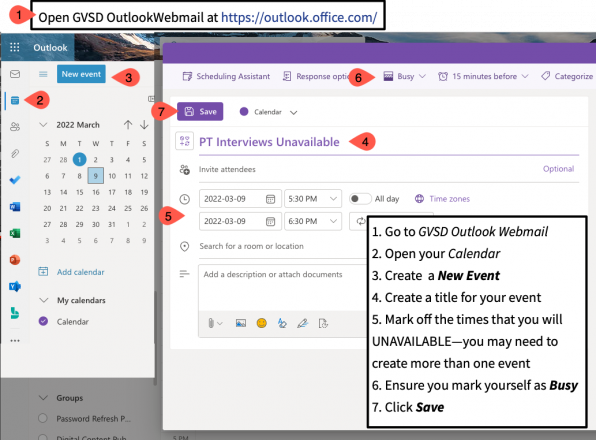Viewport: 596px width, 440px height.
Task: Save the event
Action: [200, 111]
